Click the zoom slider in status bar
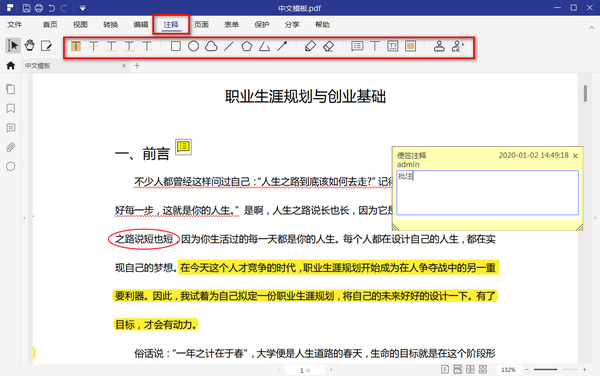The image size is (600, 376). click(x=556, y=369)
